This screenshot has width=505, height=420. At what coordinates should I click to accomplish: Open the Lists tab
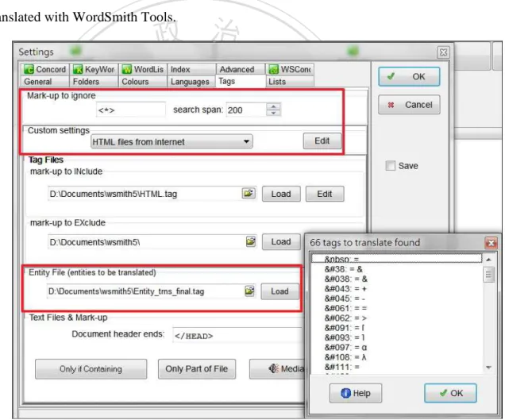(290, 82)
